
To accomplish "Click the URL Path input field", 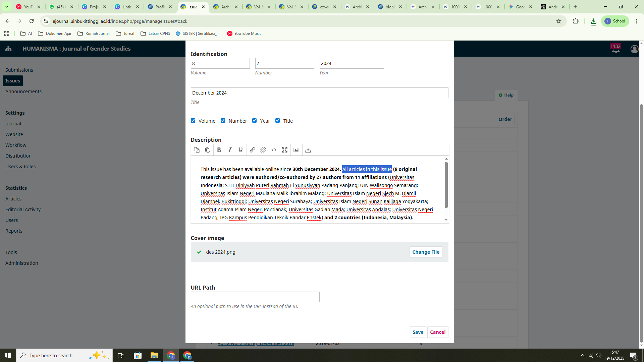I will pos(255,297).
